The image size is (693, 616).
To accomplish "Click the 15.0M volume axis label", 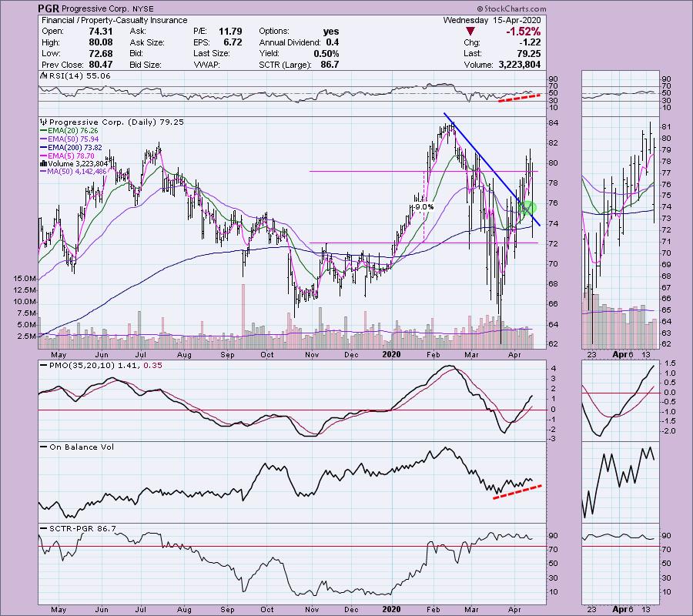I will [25, 279].
